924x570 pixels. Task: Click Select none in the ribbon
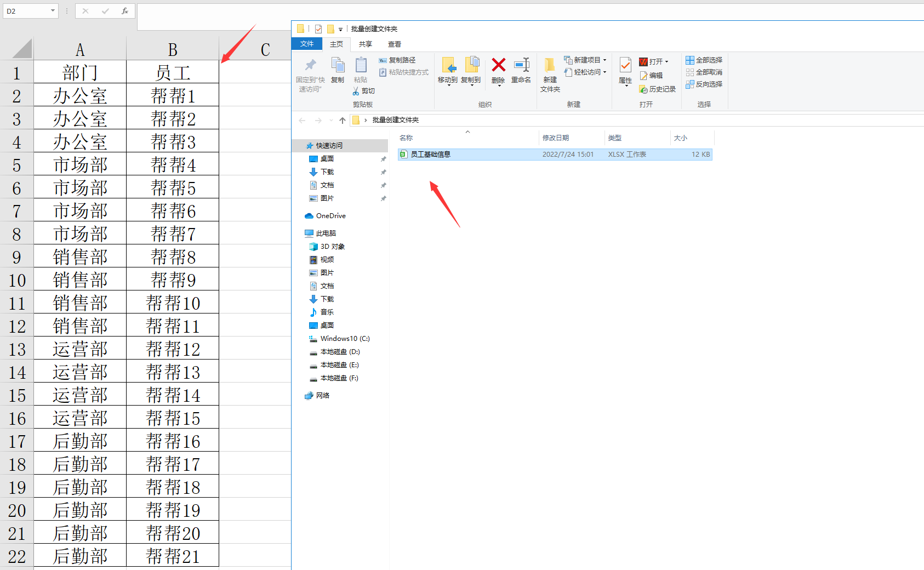(704, 72)
